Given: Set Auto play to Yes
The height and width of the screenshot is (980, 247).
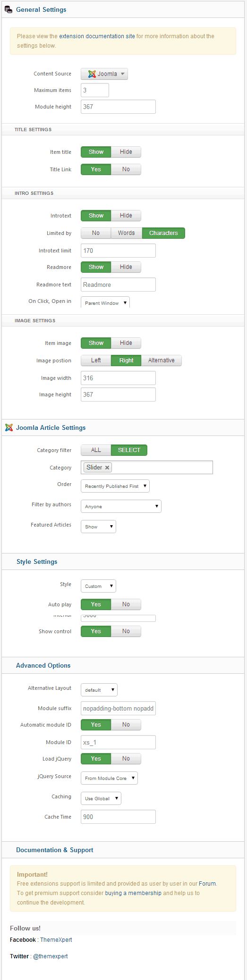Looking at the screenshot, I should [x=96, y=604].
